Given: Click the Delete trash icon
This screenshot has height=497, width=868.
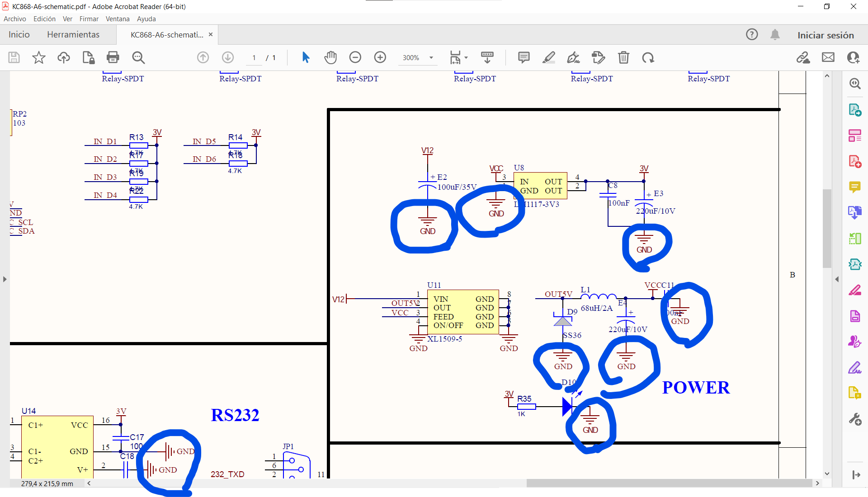Looking at the screenshot, I should click(x=623, y=57).
